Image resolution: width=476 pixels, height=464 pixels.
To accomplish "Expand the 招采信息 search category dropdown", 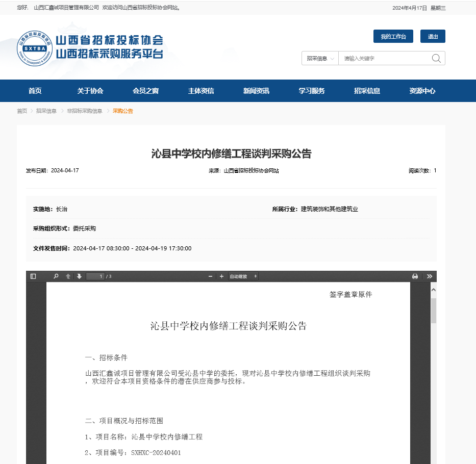I will (x=320, y=59).
